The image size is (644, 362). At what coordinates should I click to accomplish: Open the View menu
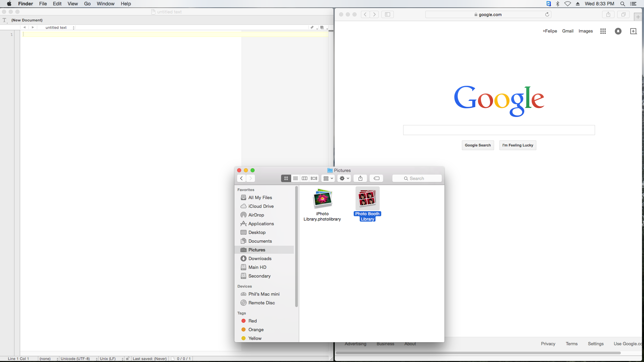pyautogui.click(x=72, y=4)
